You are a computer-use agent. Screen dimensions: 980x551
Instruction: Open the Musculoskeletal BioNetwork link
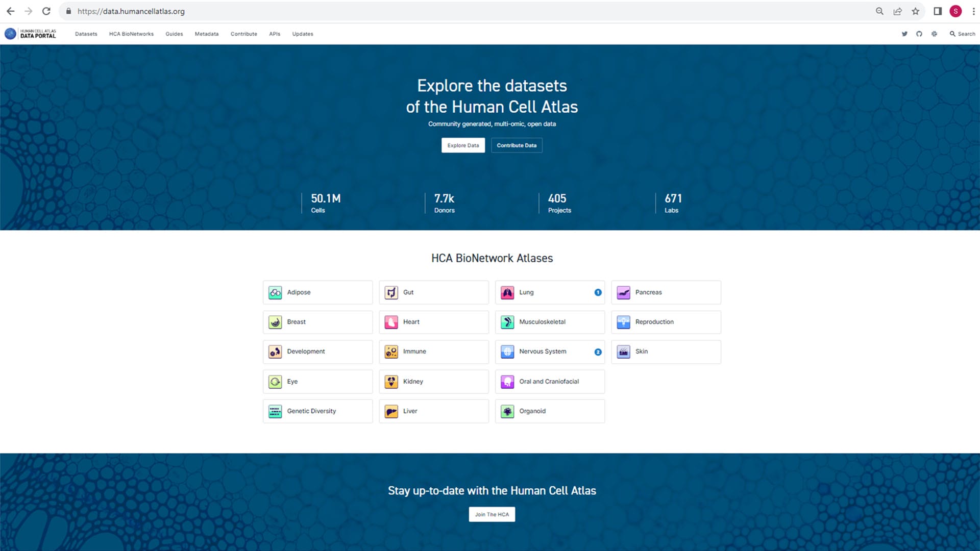click(550, 322)
